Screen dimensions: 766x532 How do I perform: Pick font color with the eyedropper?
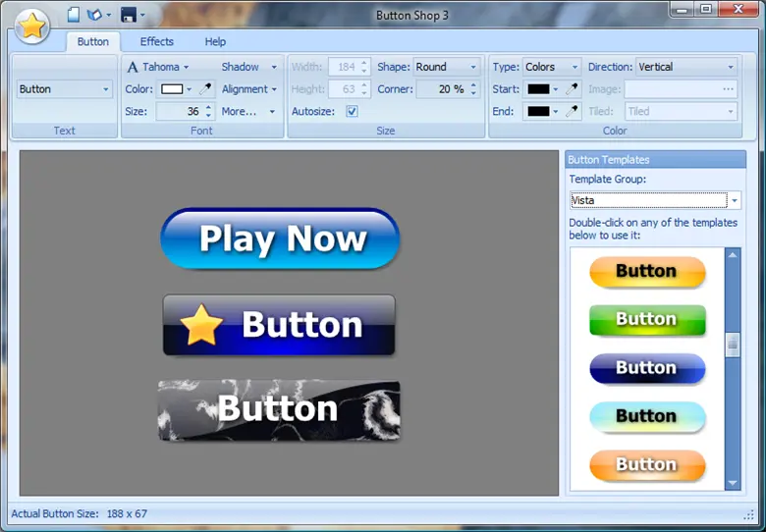coord(205,89)
